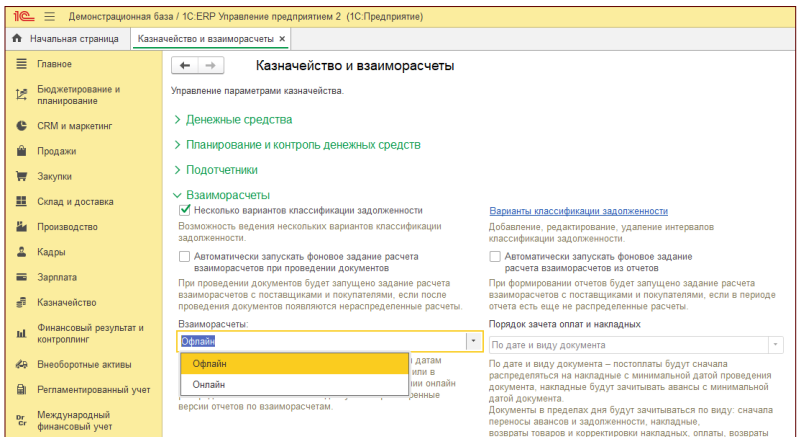Click the 1C logo icon

point(24,16)
